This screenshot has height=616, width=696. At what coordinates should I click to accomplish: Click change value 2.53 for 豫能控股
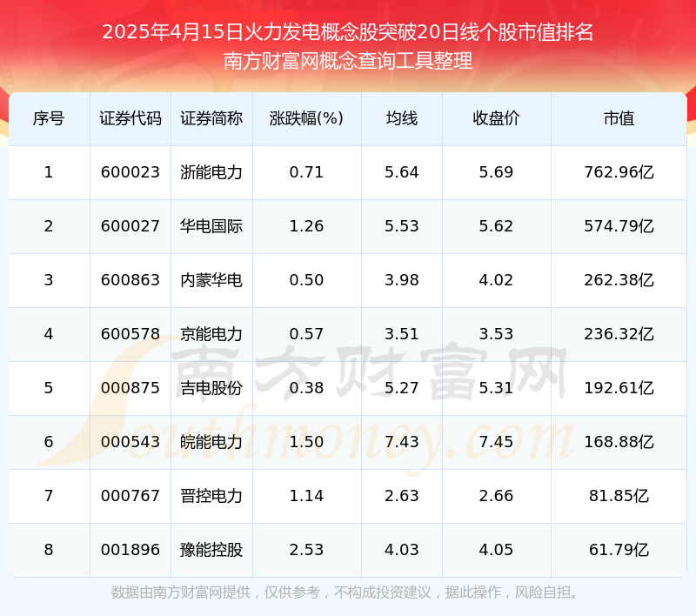point(306,550)
